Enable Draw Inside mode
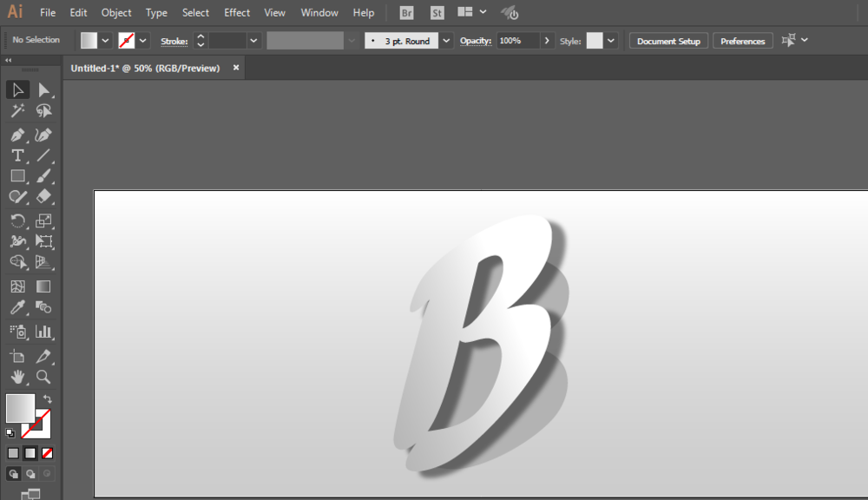This screenshot has height=500, width=868. point(47,474)
